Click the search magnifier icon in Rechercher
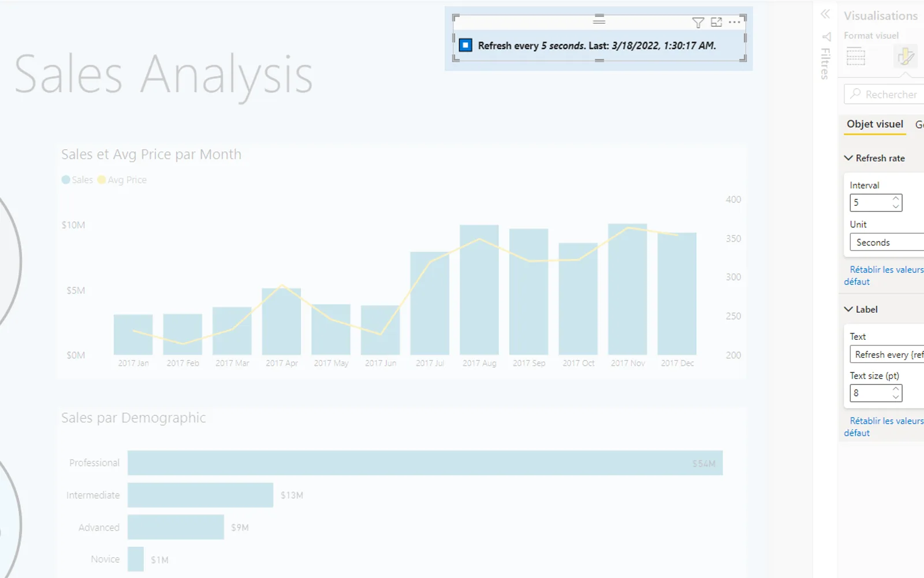924x578 pixels. pyautogui.click(x=855, y=94)
